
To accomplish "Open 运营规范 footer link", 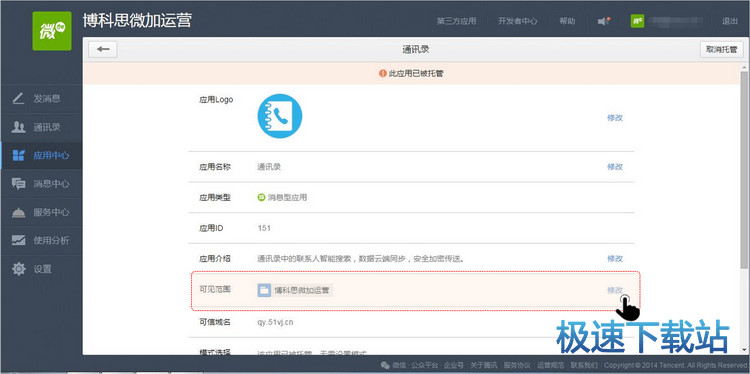I will 550,365.
